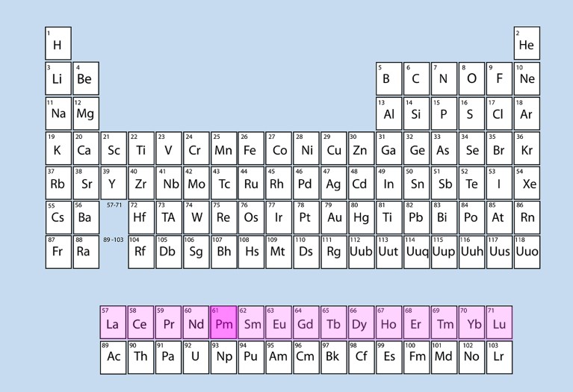
Task: Click the highlighted Promethium (Pm) cell
Action: point(223,323)
